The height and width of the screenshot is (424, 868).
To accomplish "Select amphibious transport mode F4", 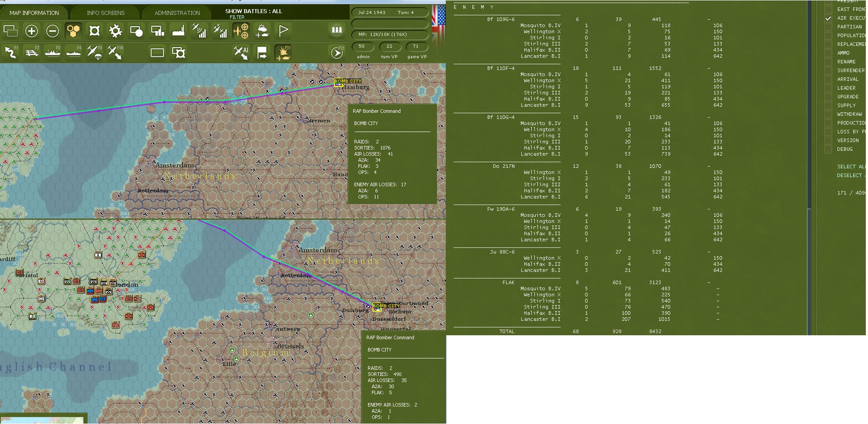I will [73, 52].
